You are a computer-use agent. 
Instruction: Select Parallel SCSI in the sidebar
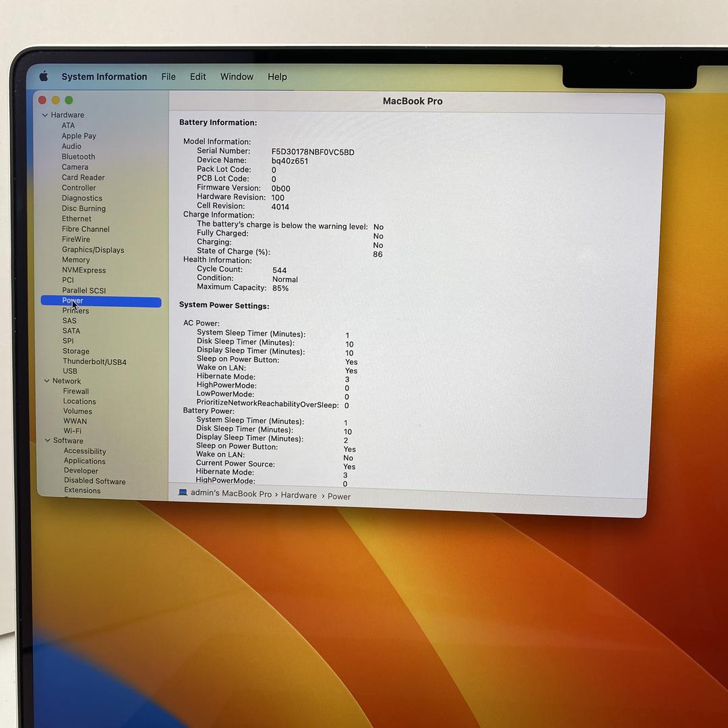click(x=84, y=290)
